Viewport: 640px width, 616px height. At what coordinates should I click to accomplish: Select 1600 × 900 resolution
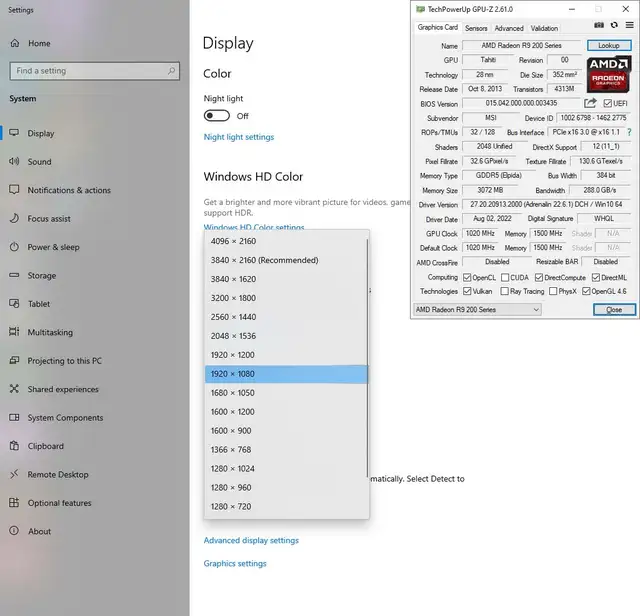286,431
